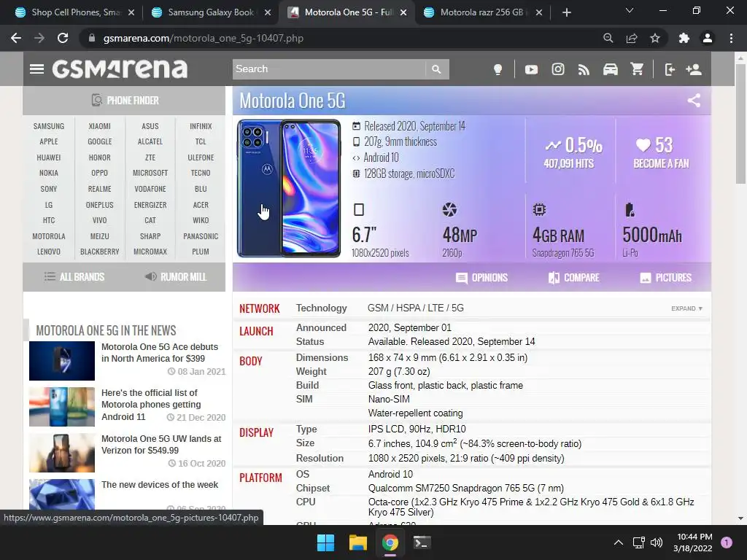
Task: Open The new devices of the week article
Action: [x=160, y=485]
